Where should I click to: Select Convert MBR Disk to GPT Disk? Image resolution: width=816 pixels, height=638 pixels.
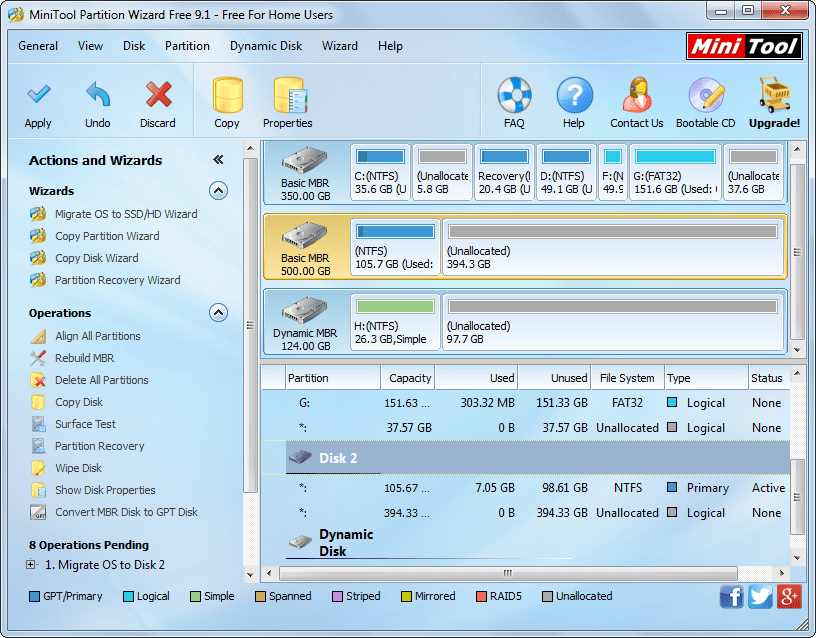click(x=126, y=512)
